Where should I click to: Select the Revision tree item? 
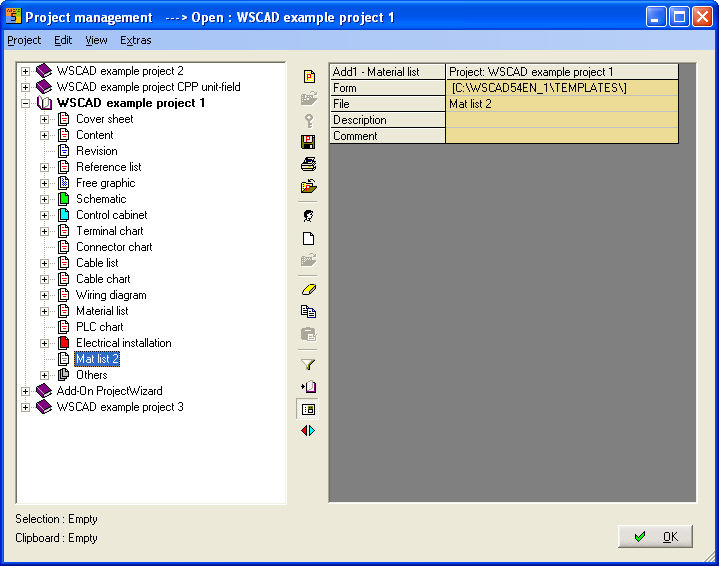[x=97, y=151]
